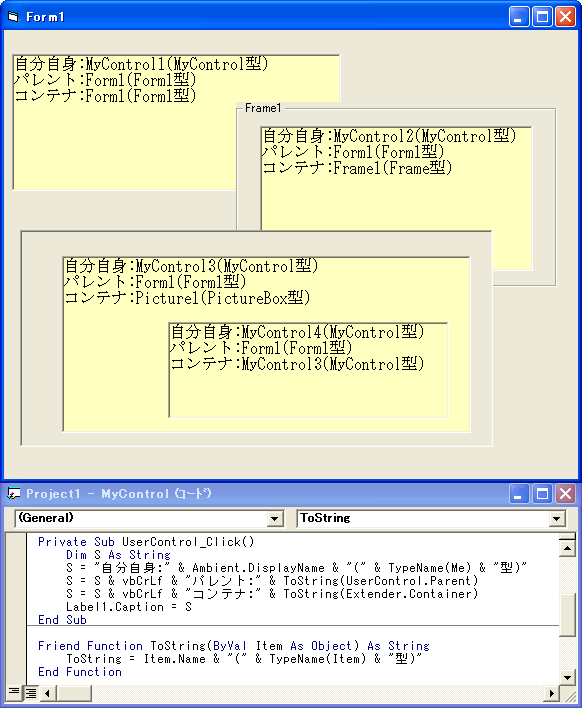Close the Project1 MyControl code window

(565, 494)
